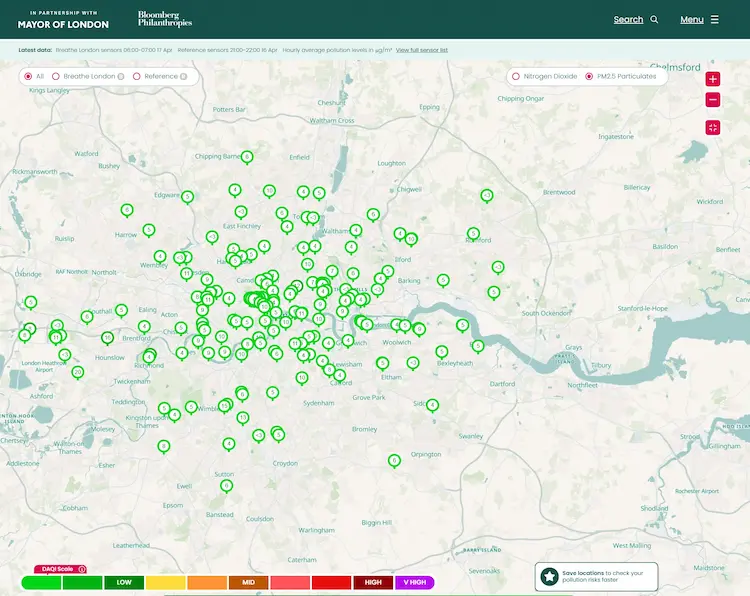Open the View full sensor list link
Viewport: 750px width, 596px height.
421,50
